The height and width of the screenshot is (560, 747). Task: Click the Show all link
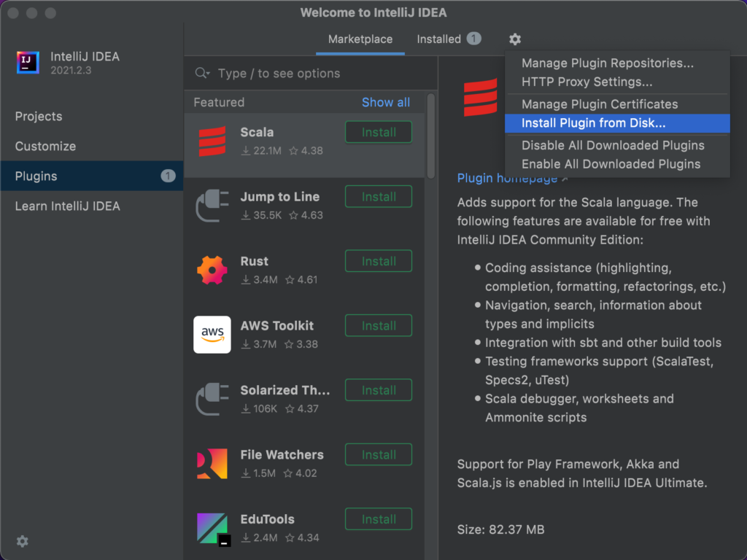coord(385,102)
